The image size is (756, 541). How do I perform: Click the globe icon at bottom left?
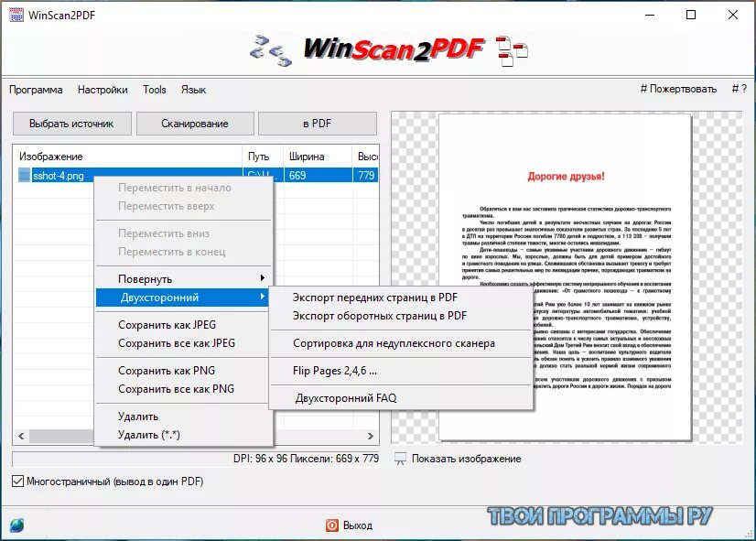click(x=16, y=525)
